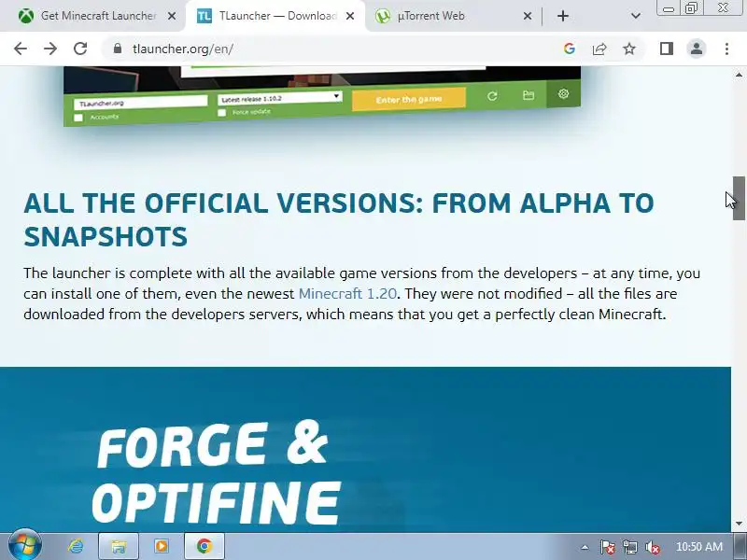The height and width of the screenshot is (560, 747).
Task: Open the Action Center flag icon
Action: click(x=607, y=547)
